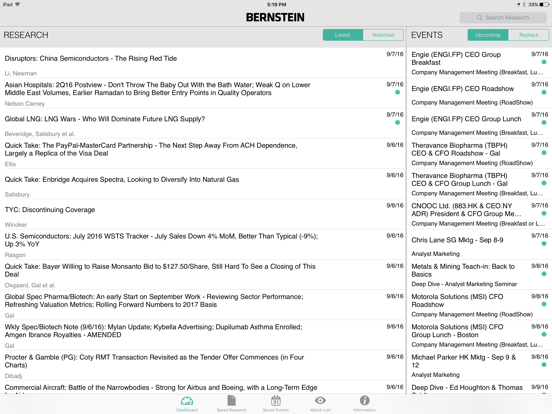Select CNOOC Ltd. President & CFO event
Screen dimensions: 552x414
(479, 214)
